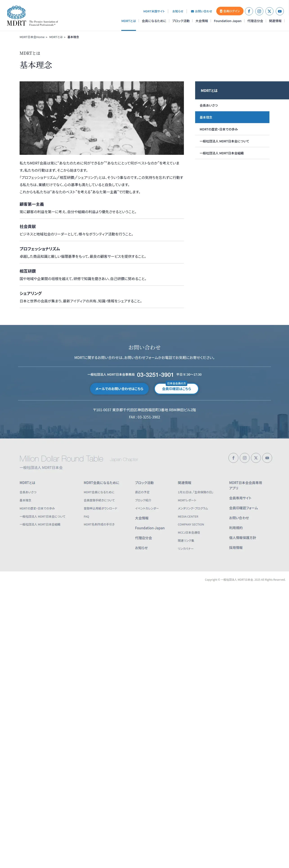This screenshot has height=868, width=289.
Task: Open footer link リンクバナー
Action: click(186, 549)
